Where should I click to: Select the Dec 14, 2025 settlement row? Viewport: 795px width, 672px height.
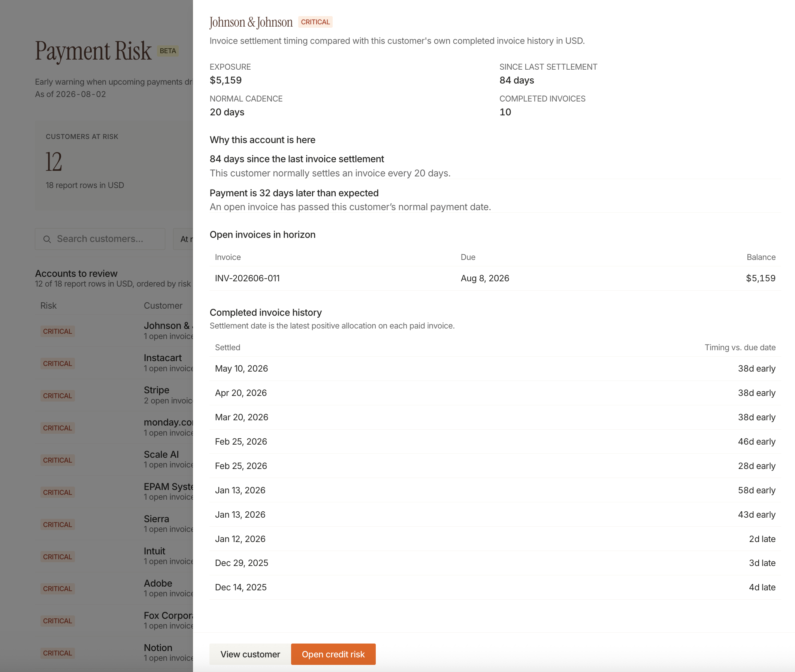click(x=495, y=587)
